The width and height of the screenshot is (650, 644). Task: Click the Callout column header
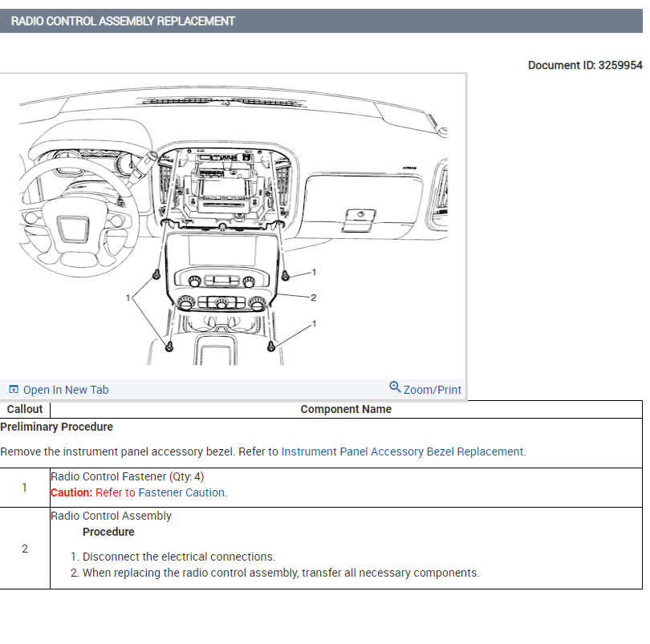[25, 409]
